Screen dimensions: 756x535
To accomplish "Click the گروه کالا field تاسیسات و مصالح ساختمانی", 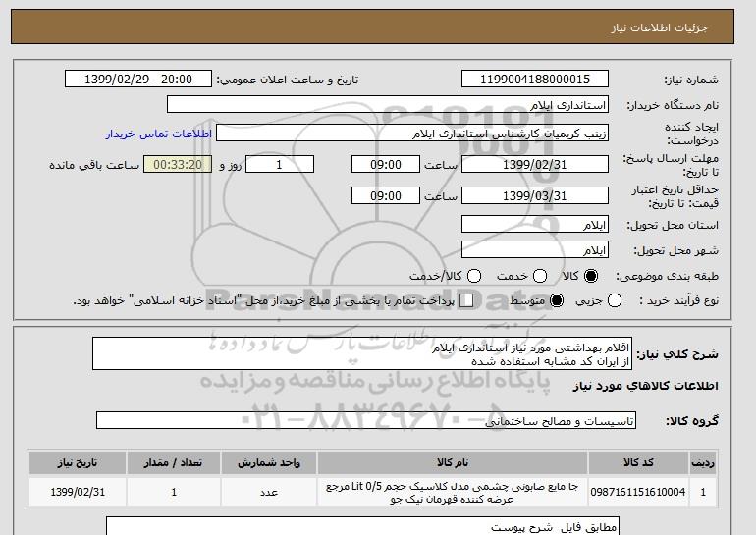I will coord(366,420).
